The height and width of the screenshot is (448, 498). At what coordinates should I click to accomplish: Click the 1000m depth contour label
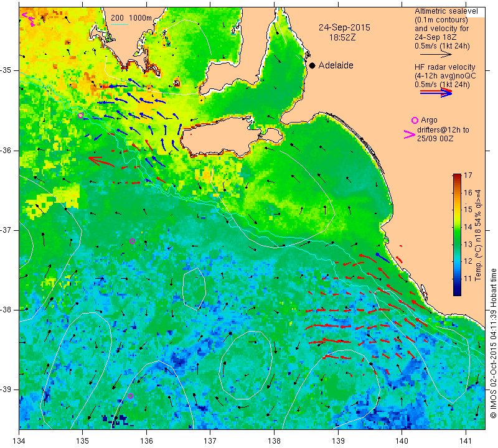(x=141, y=18)
